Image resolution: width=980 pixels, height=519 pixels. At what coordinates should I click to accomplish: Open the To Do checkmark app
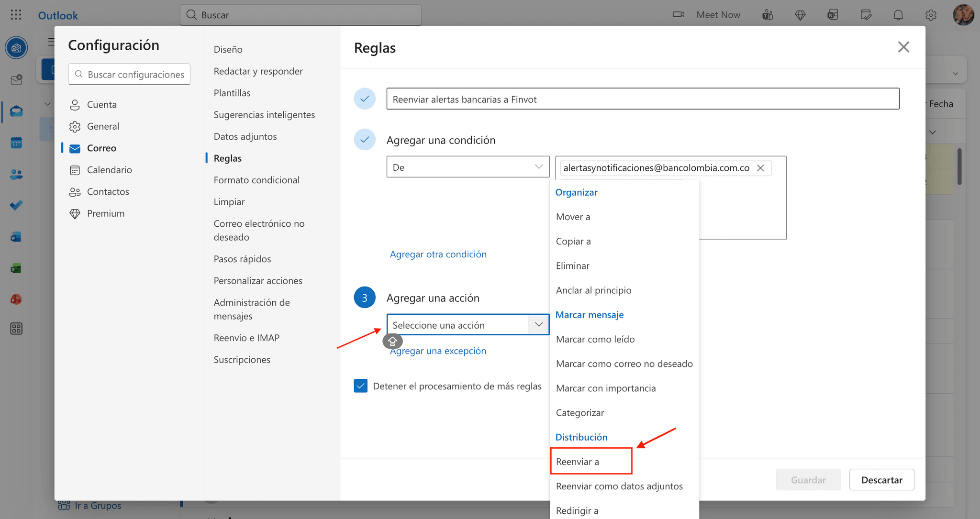(x=16, y=205)
